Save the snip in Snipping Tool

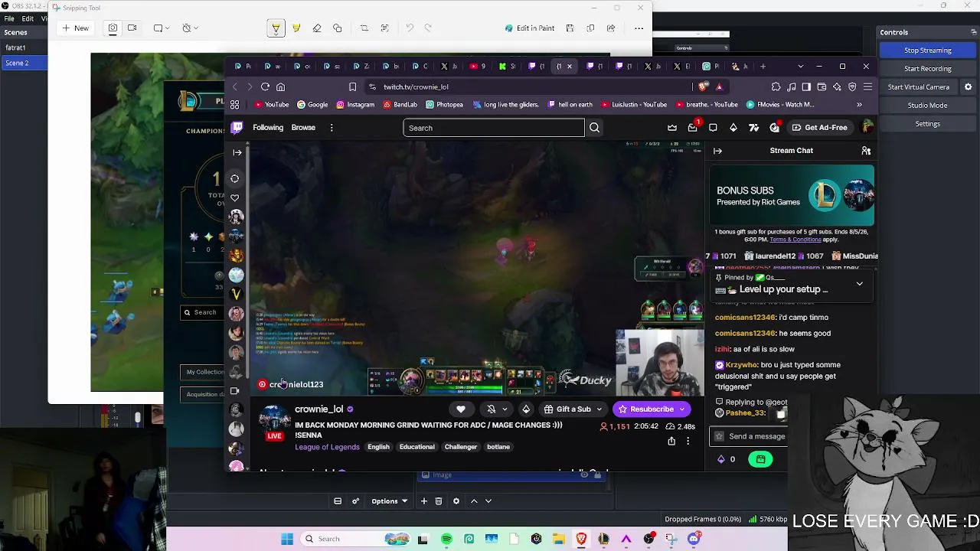[570, 28]
